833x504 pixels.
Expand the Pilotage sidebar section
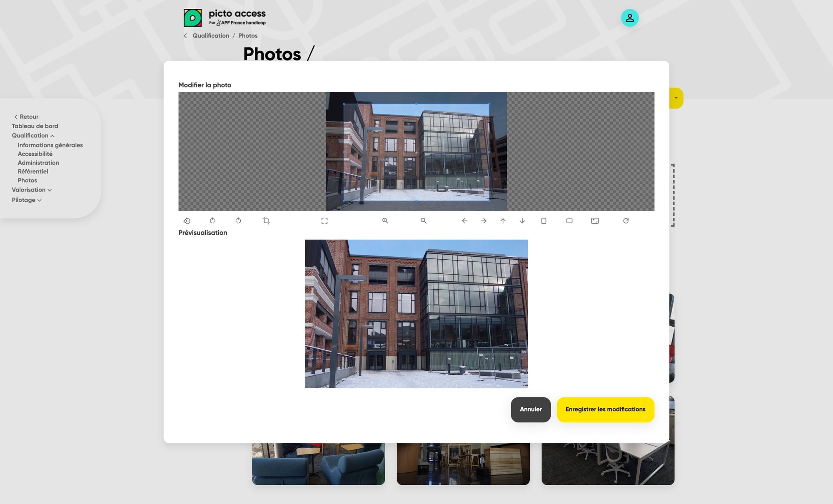(x=27, y=200)
